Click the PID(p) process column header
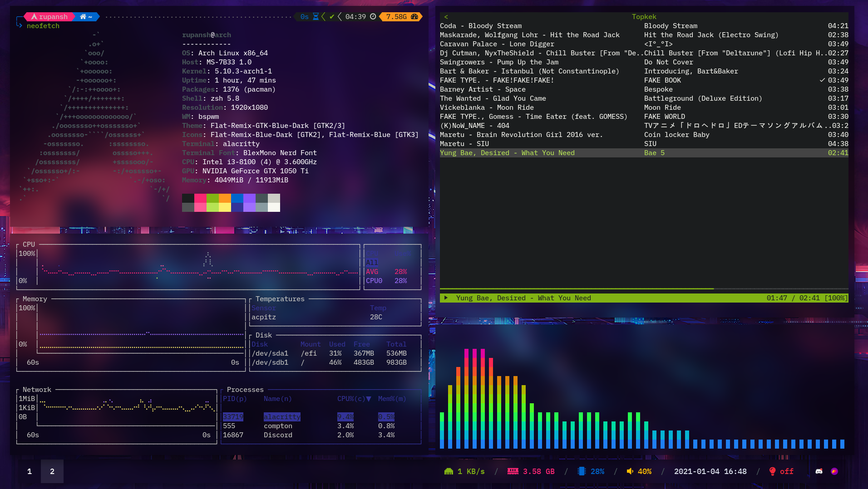868x489 pixels. (235, 399)
